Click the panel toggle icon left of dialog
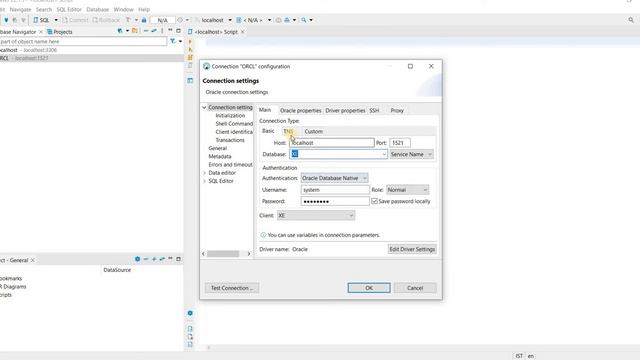 pos(190,80)
